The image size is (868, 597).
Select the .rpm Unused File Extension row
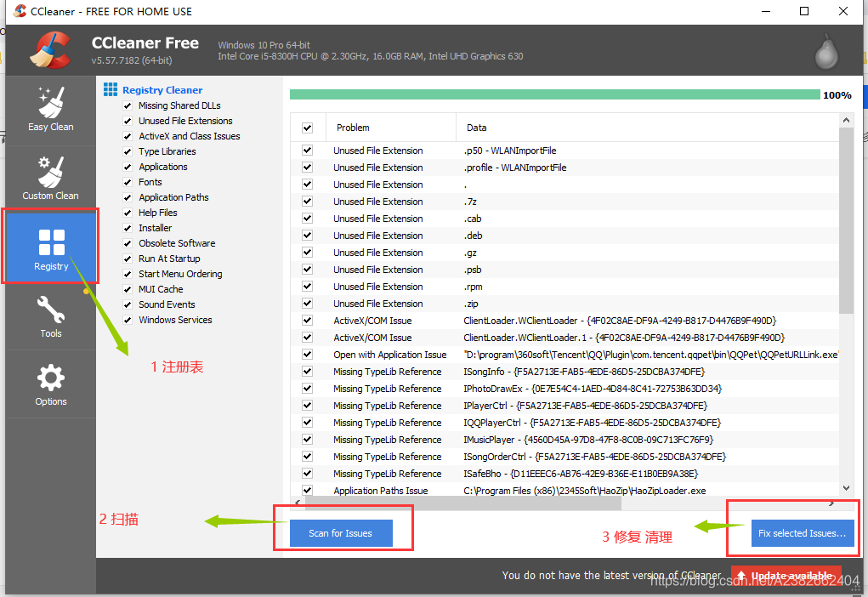tap(564, 287)
